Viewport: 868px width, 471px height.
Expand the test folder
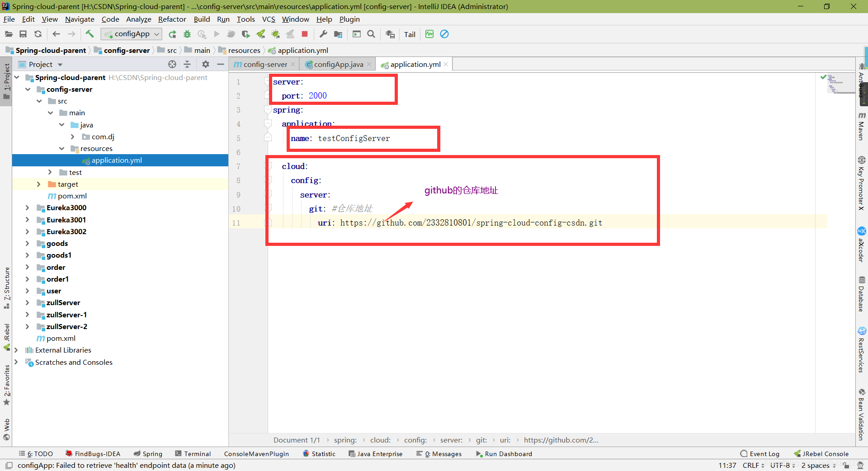tap(50, 172)
